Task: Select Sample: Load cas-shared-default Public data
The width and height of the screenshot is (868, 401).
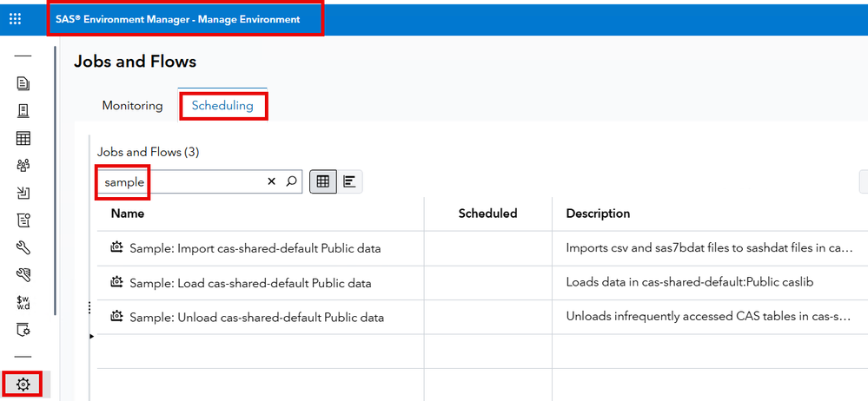Action: [x=250, y=284]
